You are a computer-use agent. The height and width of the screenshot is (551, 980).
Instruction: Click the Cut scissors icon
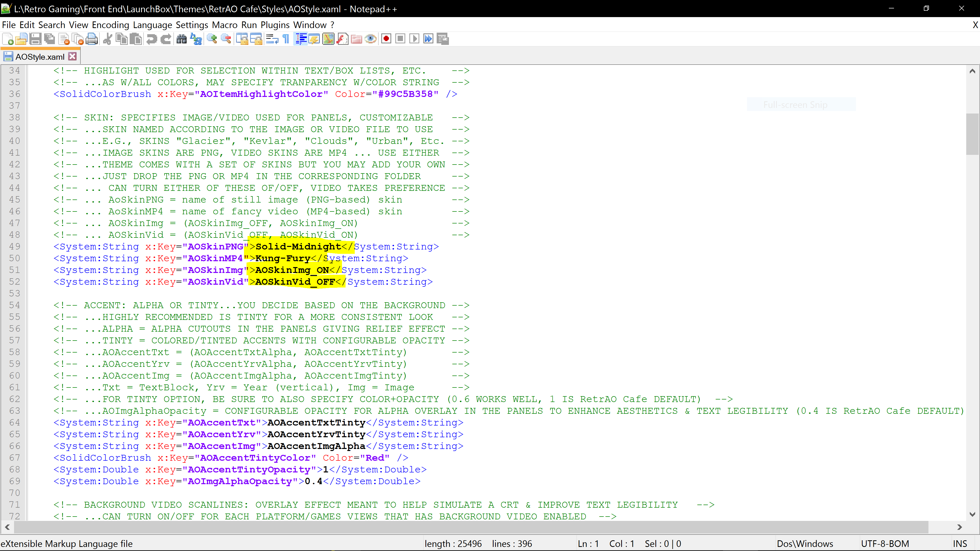click(x=108, y=39)
